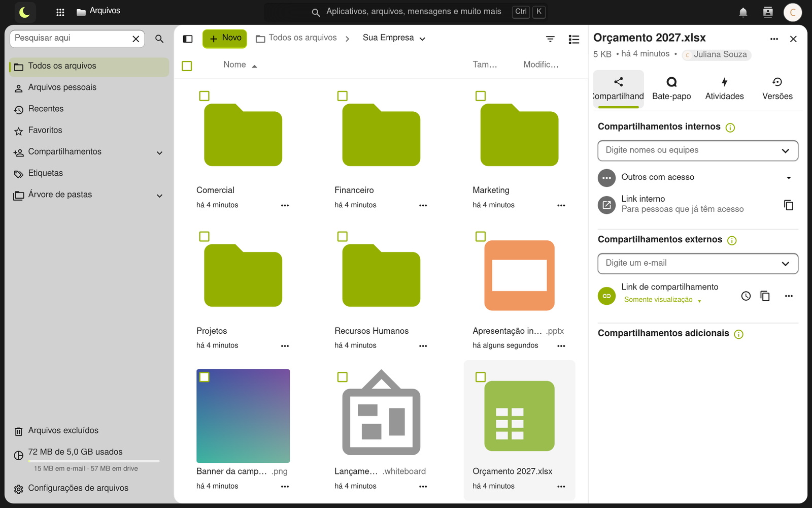This screenshot has height=508, width=812.
Task: Copy the Link de compartilhamento
Action: (x=765, y=296)
